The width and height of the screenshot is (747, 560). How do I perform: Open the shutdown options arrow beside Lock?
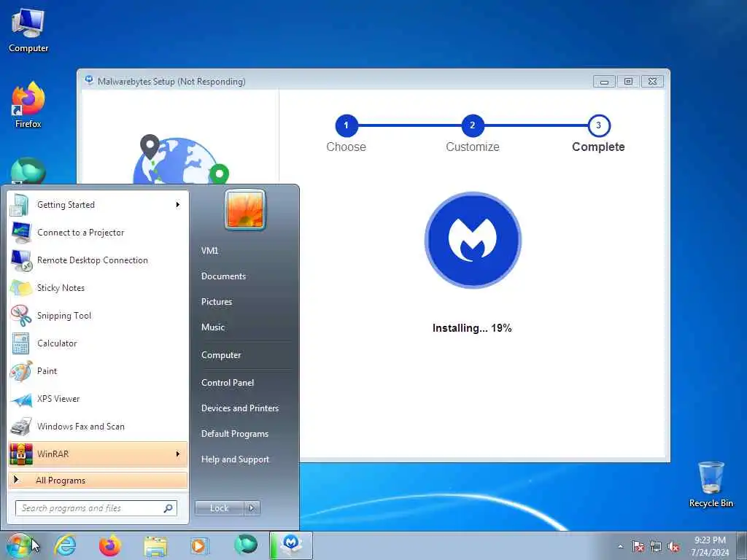tap(252, 508)
